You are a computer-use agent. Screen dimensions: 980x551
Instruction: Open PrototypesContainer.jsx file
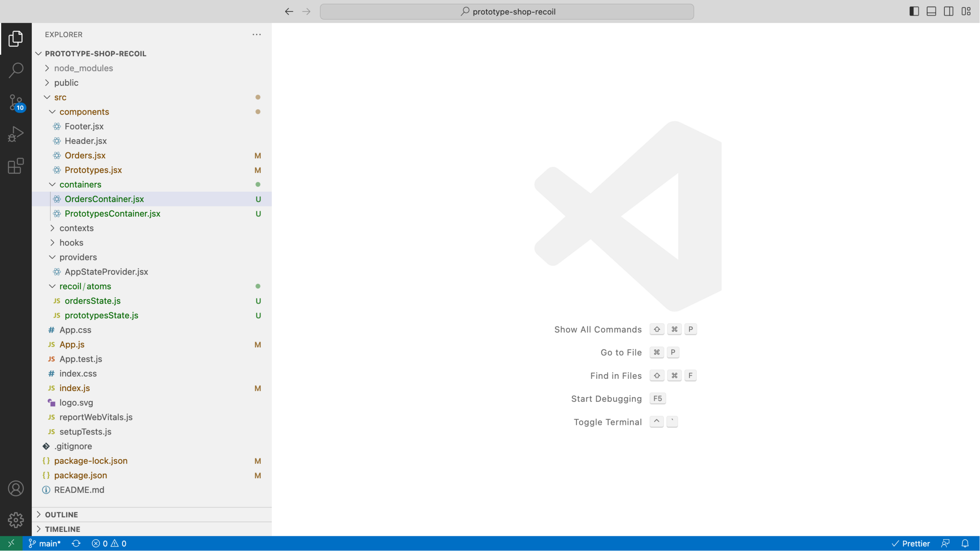pyautogui.click(x=112, y=213)
